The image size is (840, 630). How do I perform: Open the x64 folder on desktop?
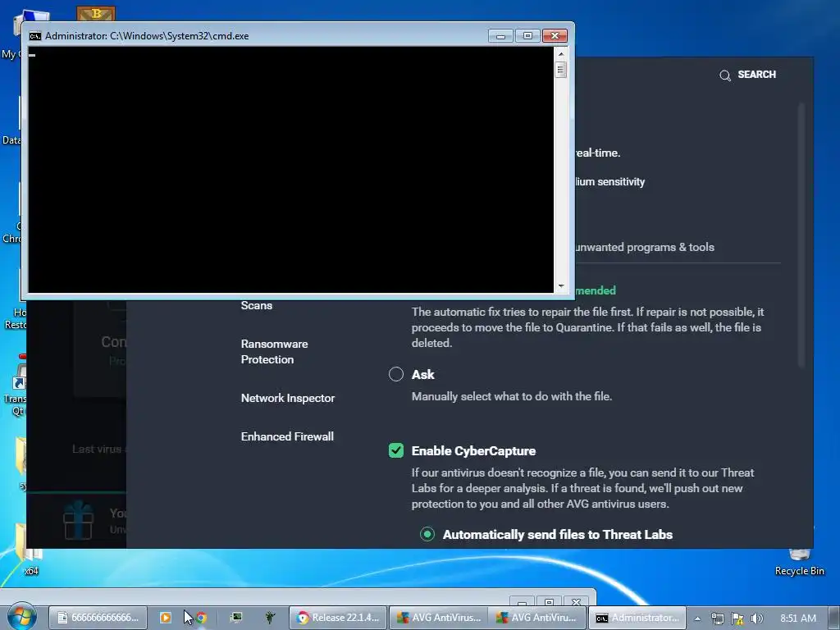click(x=30, y=552)
